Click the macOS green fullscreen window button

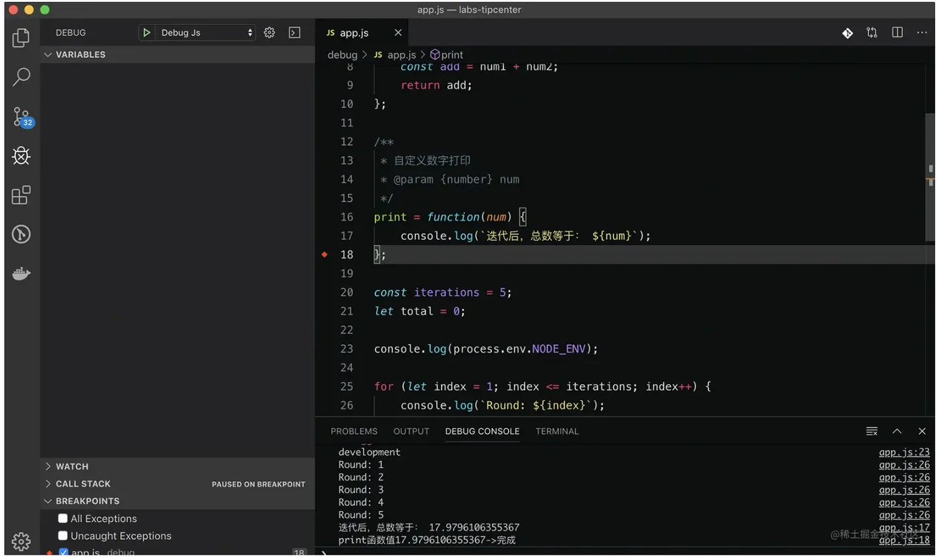point(45,9)
